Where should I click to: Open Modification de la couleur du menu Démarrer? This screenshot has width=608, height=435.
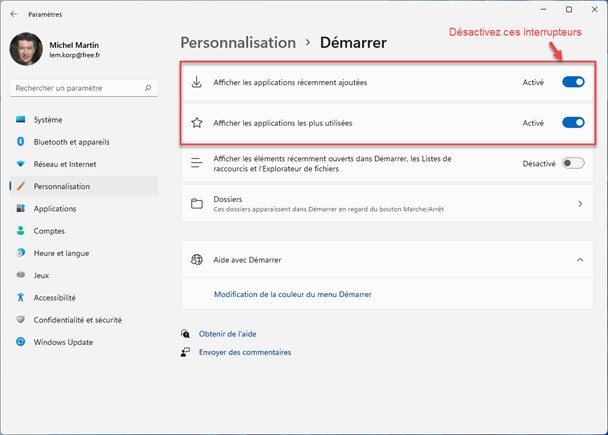(x=293, y=294)
